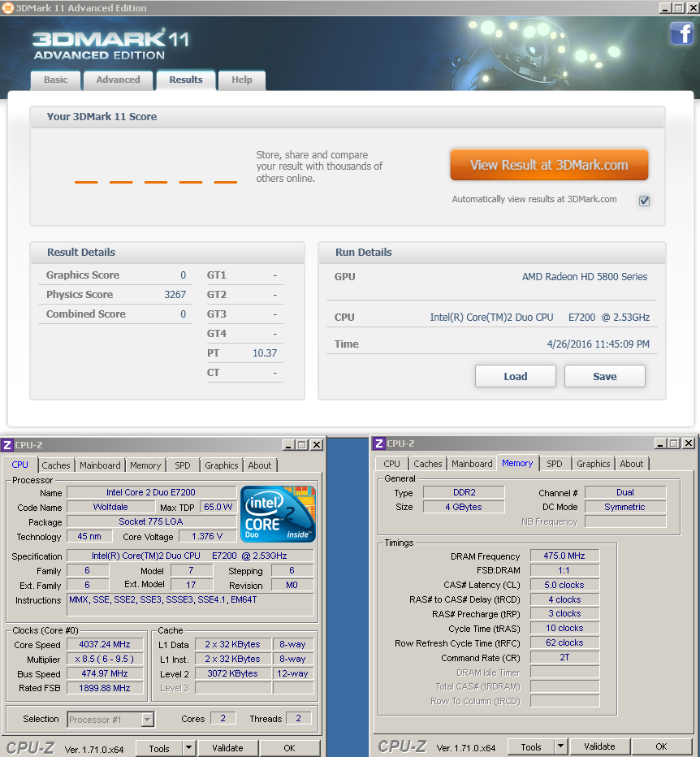The height and width of the screenshot is (757, 700).
Task: Open Caches tab in right CPU-Z window
Action: click(428, 464)
